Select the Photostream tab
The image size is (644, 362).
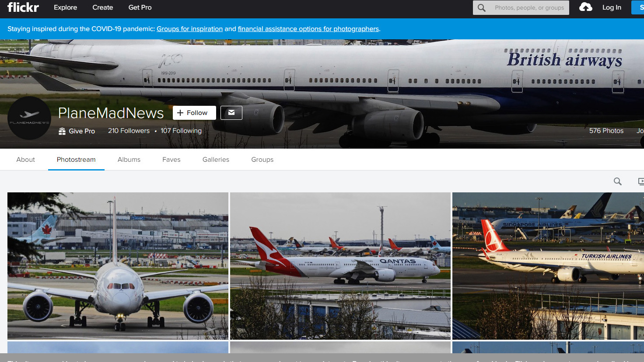click(x=76, y=160)
